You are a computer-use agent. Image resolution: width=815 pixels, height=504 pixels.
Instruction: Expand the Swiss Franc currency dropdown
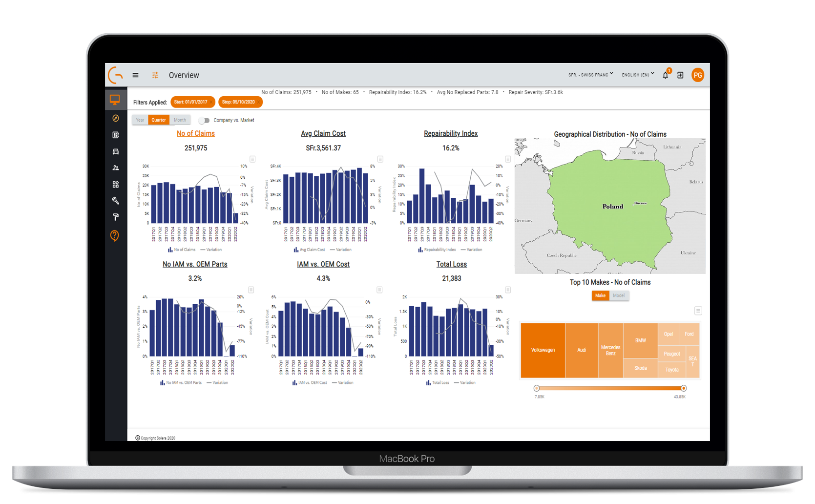pos(590,75)
